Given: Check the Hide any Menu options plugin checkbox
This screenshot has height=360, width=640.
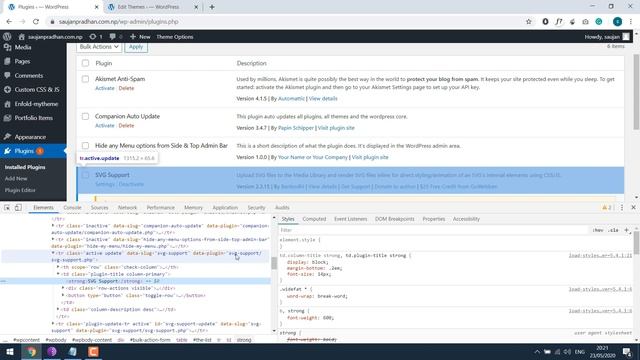Looking at the screenshot, I should [85, 145].
